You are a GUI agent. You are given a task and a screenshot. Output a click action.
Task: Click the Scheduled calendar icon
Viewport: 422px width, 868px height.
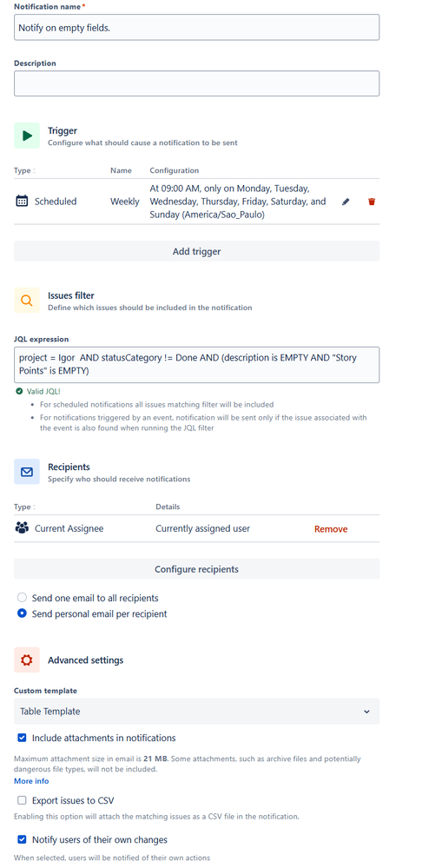[x=22, y=202]
